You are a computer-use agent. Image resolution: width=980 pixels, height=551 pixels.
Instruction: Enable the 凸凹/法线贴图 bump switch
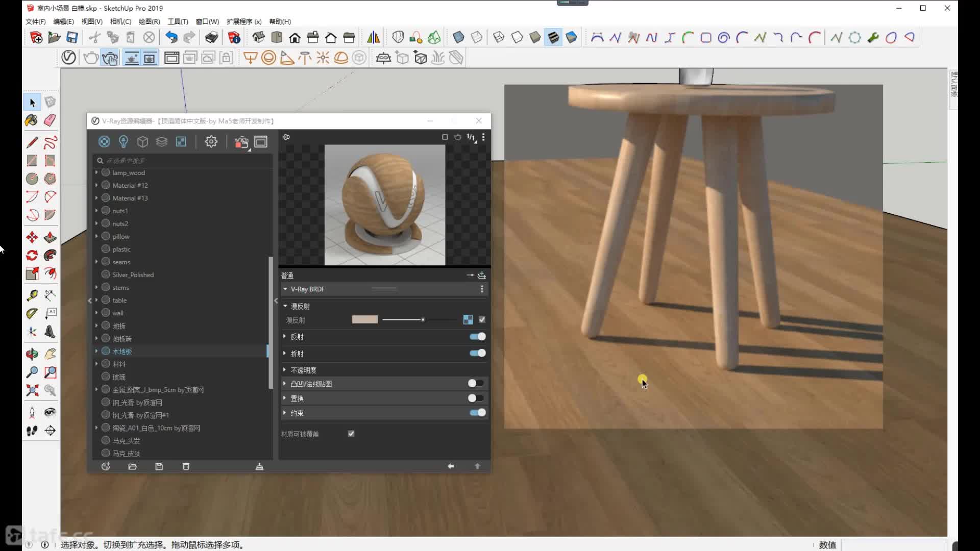coord(476,383)
